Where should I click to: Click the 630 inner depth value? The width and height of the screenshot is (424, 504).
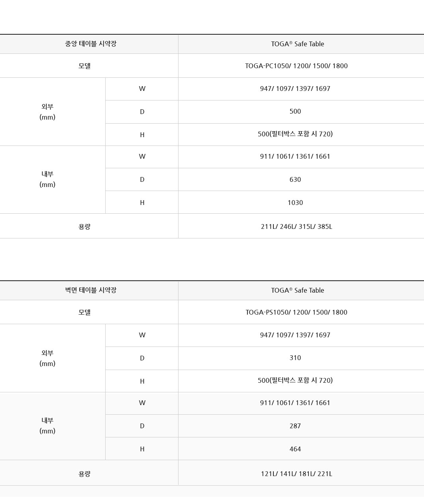295,179
